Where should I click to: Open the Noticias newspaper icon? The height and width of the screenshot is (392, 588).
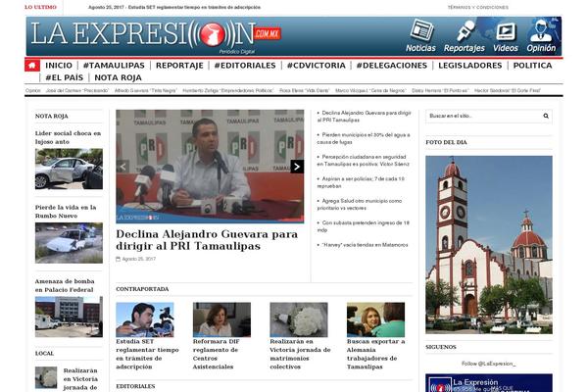pyautogui.click(x=420, y=36)
